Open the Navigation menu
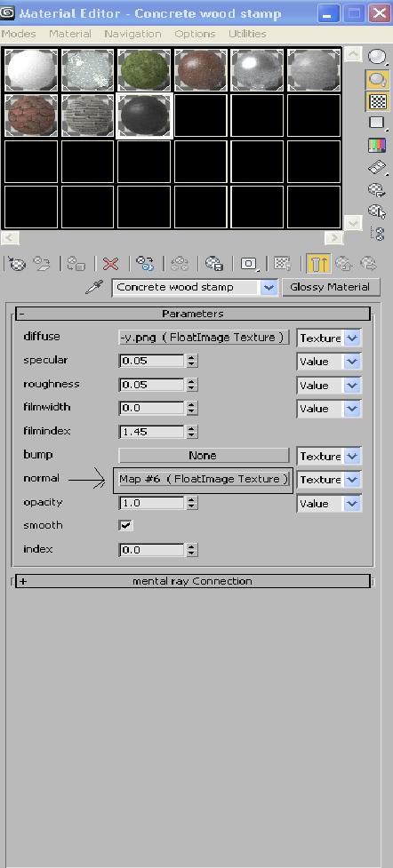393x868 pixels. [x=132, y=34]
